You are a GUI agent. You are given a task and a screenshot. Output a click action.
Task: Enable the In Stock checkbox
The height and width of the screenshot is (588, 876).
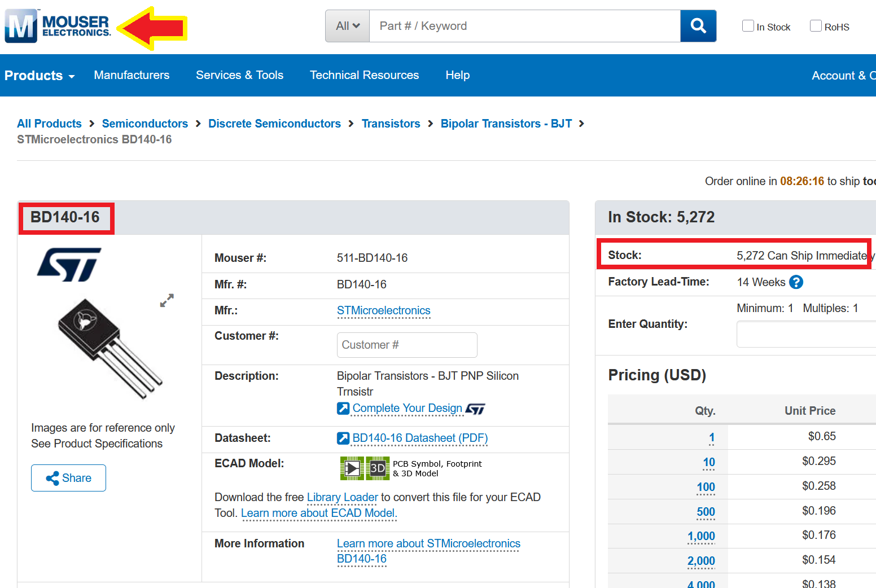[x=748, y=26]
